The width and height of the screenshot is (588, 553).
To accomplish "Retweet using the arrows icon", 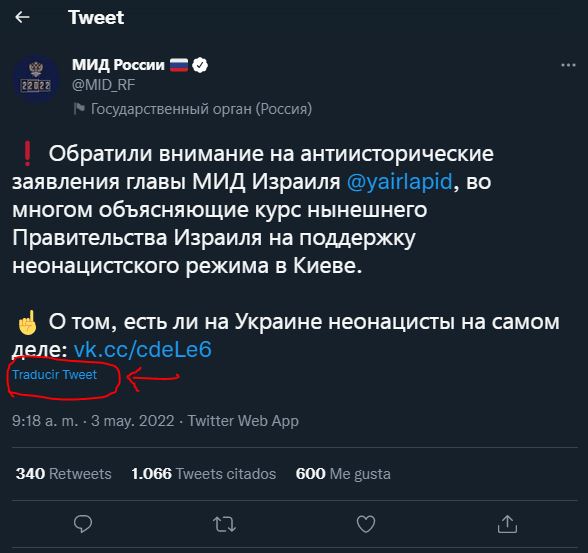I will [224, 524].
